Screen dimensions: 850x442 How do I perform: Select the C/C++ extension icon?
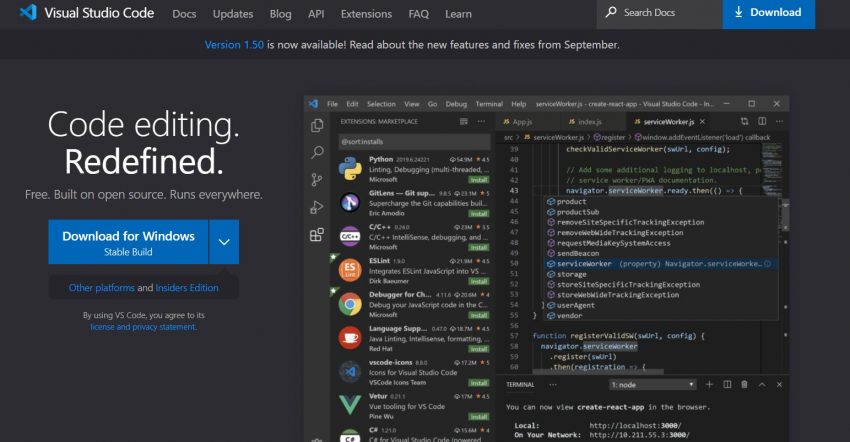(350, 236)
